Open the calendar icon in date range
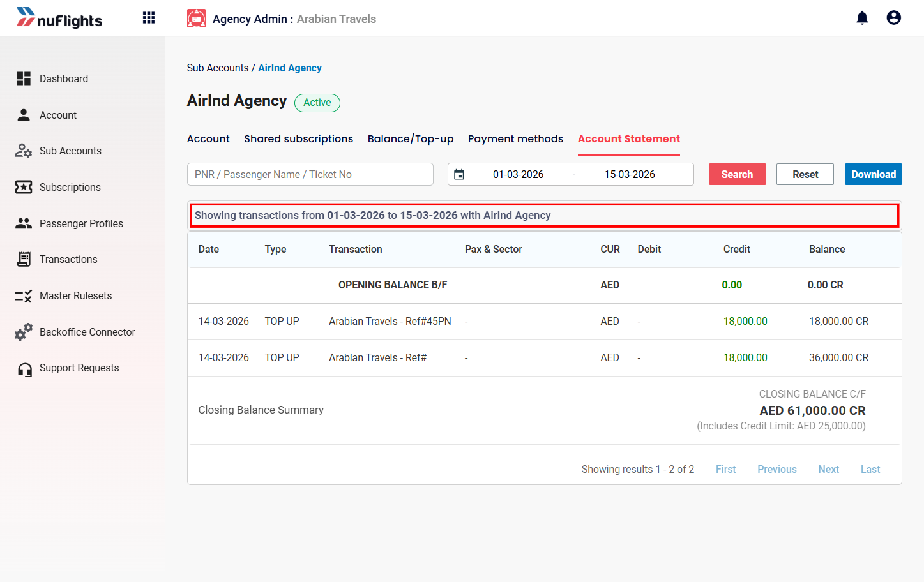 pos(459,174)
